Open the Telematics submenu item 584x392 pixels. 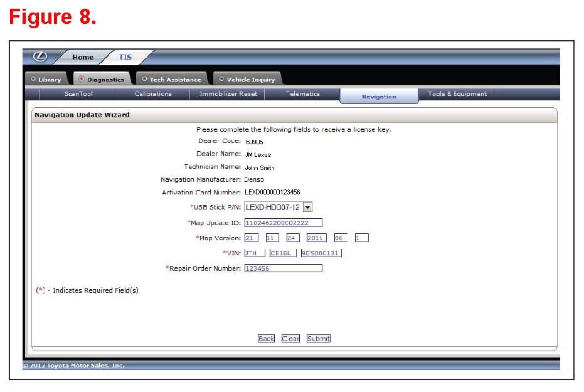pos(302,94)
